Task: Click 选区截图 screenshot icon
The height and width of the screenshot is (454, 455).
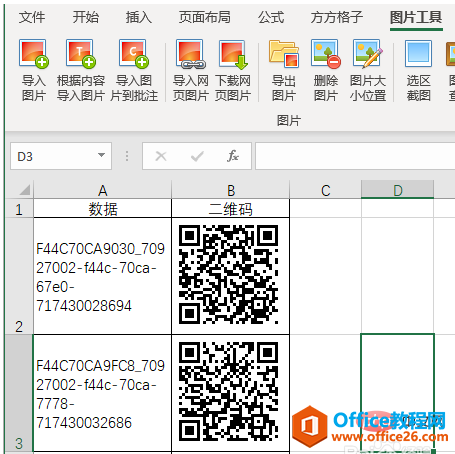Action: (418, 54)
